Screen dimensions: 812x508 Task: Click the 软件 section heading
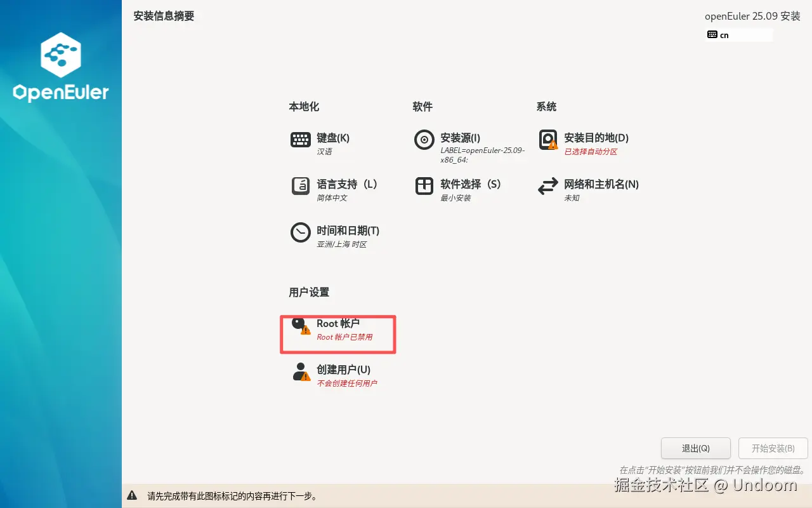click(422, 107)
